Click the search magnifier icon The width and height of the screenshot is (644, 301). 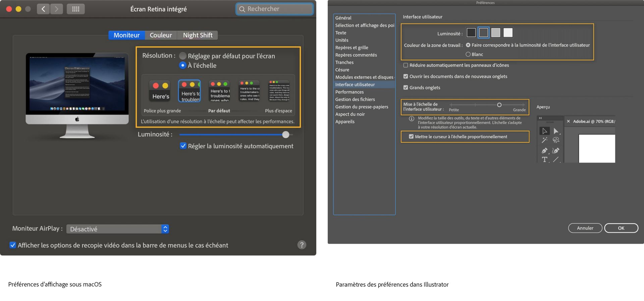[x=242, y=9]
